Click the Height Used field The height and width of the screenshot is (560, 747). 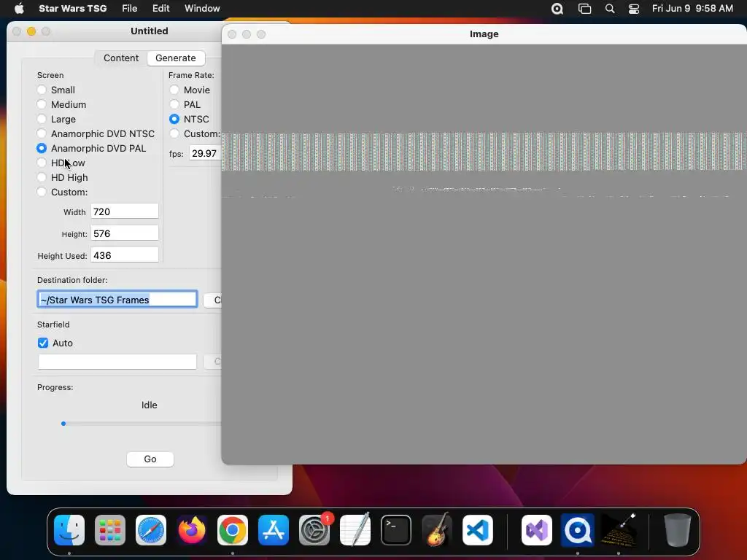125,255
